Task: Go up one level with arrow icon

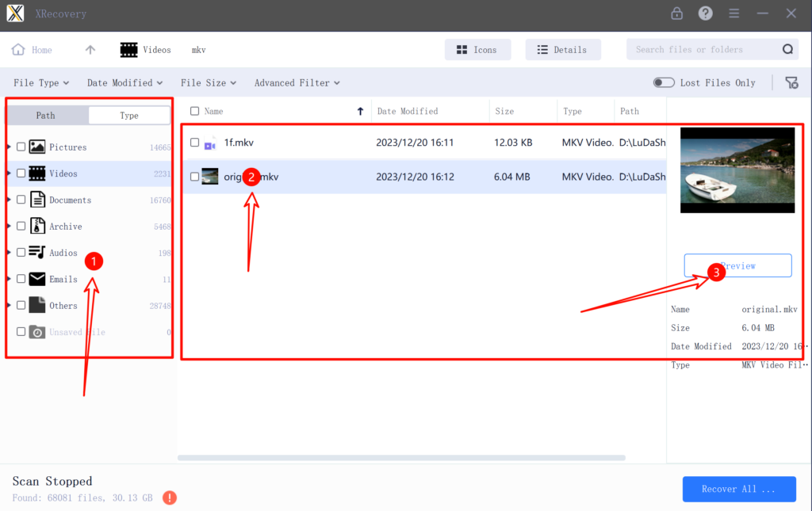Action: [x=90, y=50]
